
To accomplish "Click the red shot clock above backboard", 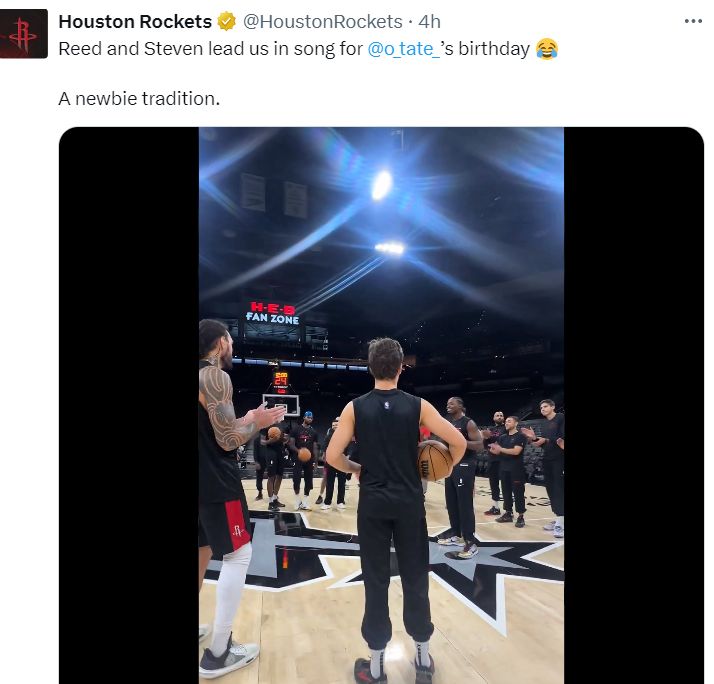I will point(281,379).
